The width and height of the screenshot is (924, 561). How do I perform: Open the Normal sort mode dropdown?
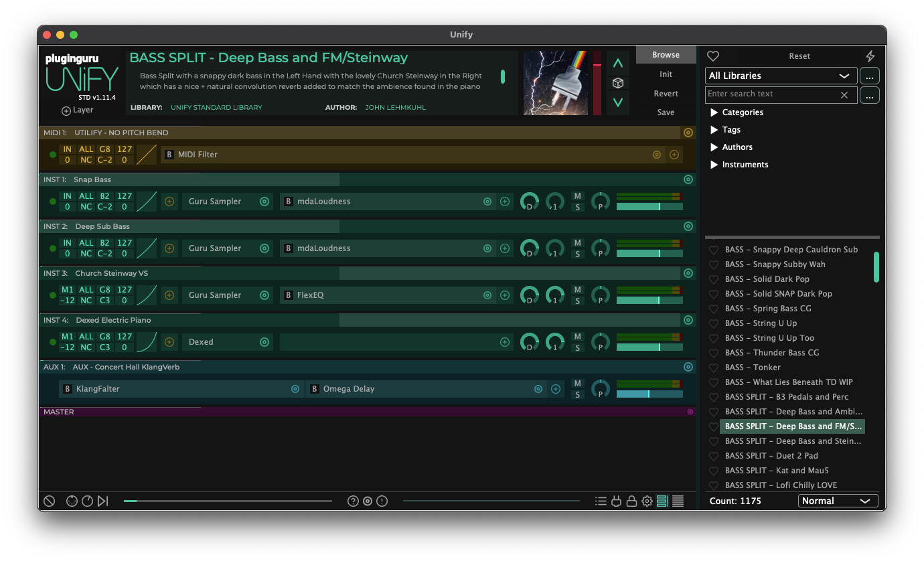(x=838, y=501)
